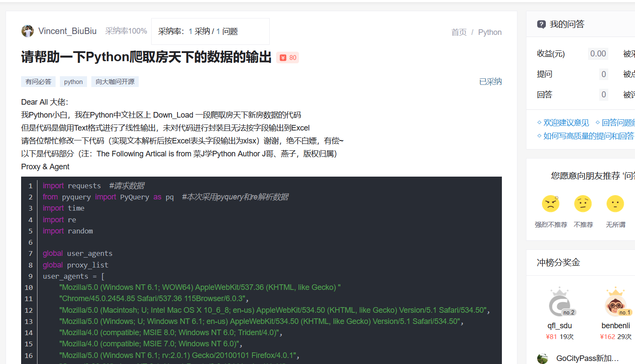Click the 提问 count 0

click(x=604, y=74)
